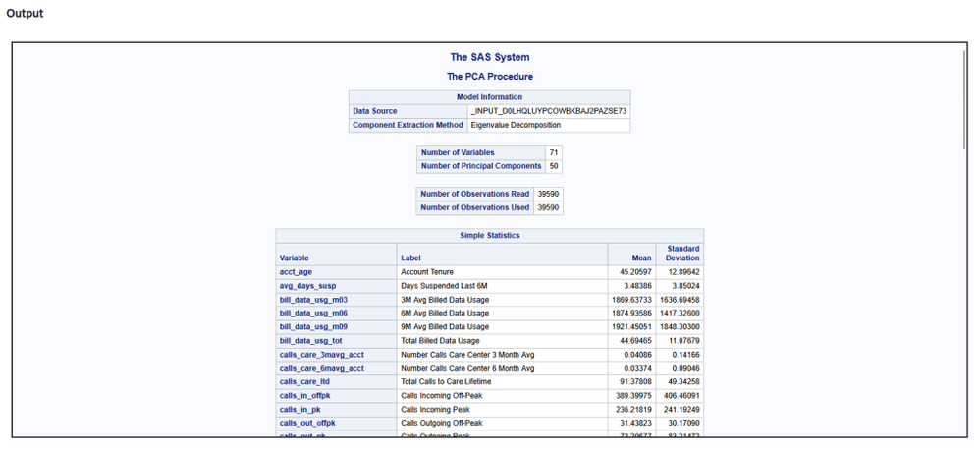Select the calls_out_offpk variable
Screen dimensions: 980x459
(x=307, y=424)
